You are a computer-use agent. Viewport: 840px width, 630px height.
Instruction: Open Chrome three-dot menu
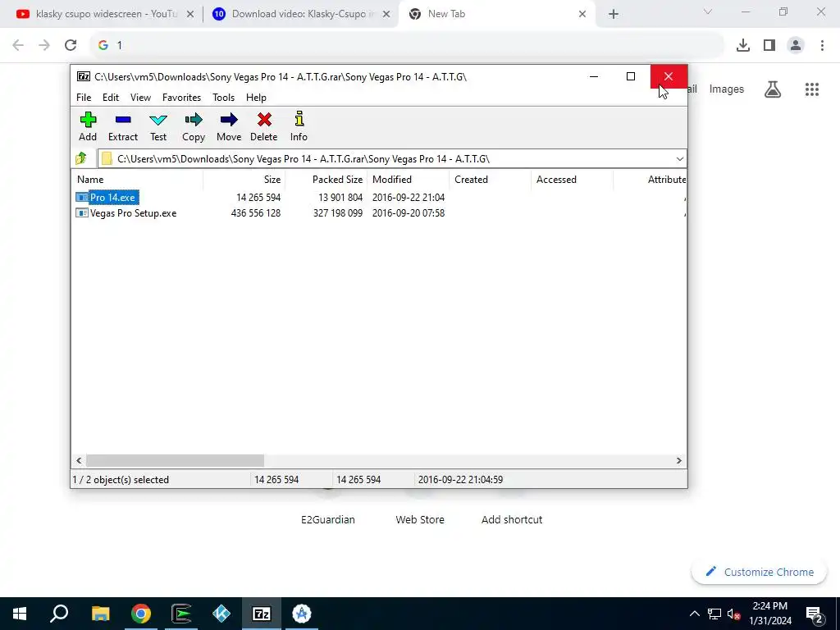[822, 46]
